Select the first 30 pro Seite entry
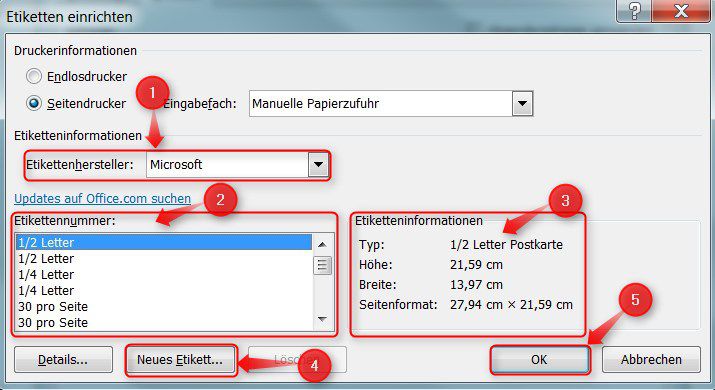Viewport: 715px width, 390px height. point(164,307)
